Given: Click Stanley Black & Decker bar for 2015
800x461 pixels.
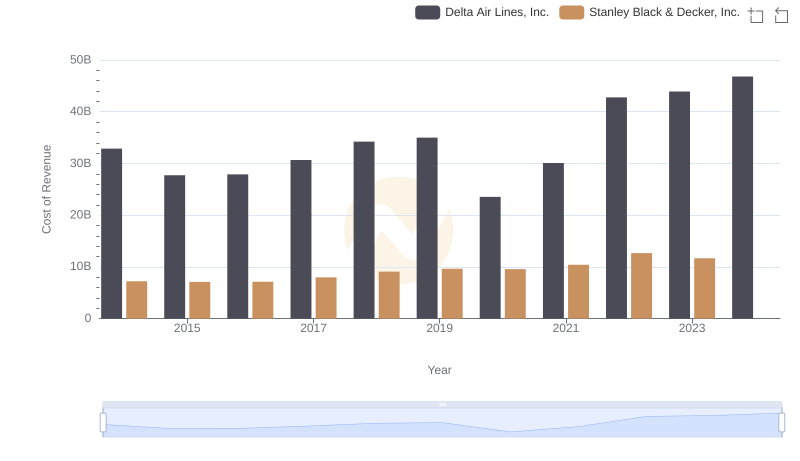Looking at the screenshot, I should (x=199, y=300).
